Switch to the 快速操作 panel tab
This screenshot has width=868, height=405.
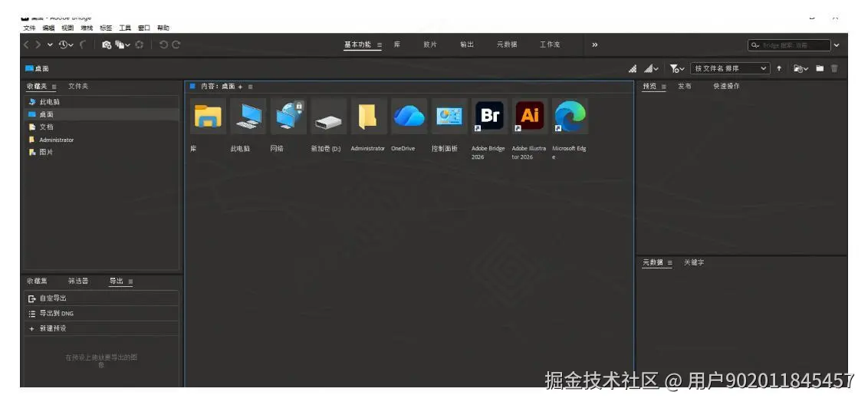pos(726,87)
